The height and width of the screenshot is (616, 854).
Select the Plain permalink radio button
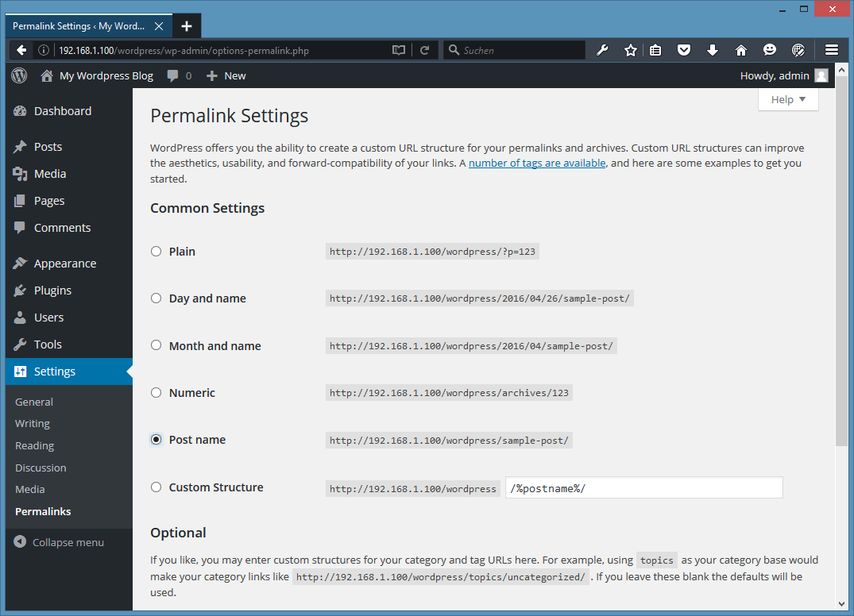click(157, 252)
